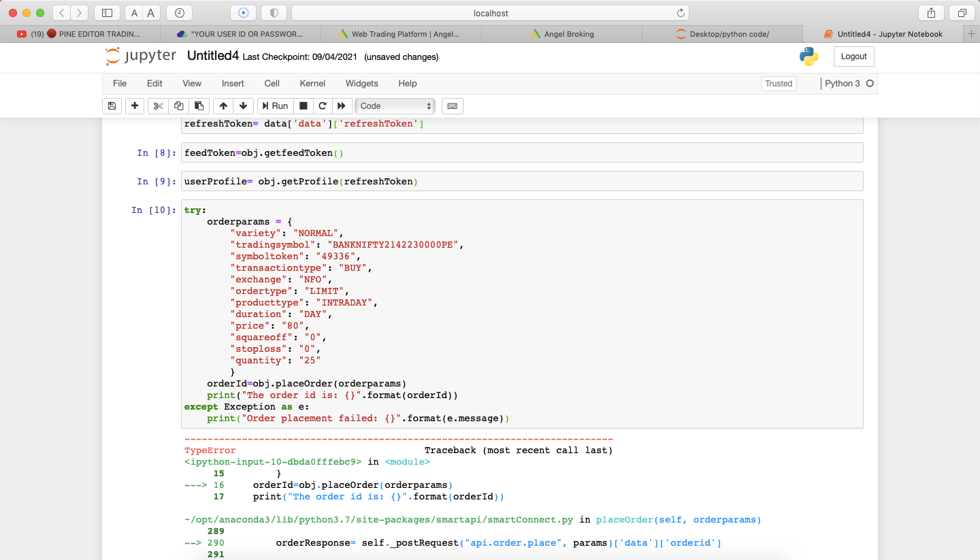Screen dimensions: 980x560
Task: Click the except Exception as e line
Action: click(x=246, y=407)
